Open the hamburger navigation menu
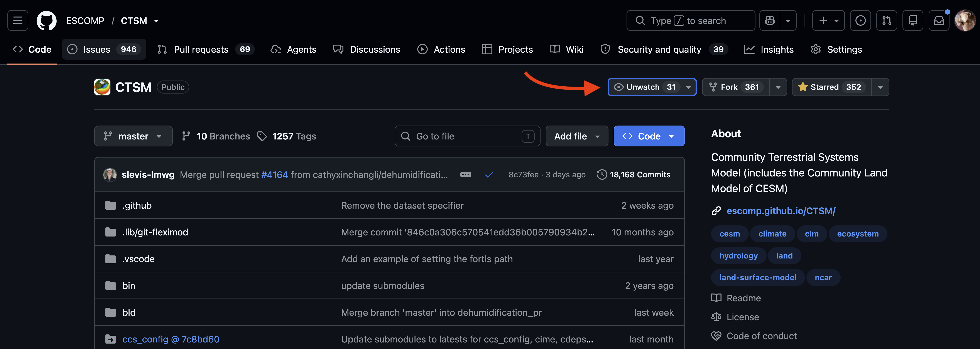The image size is (980, 349). tap(18, 20)
